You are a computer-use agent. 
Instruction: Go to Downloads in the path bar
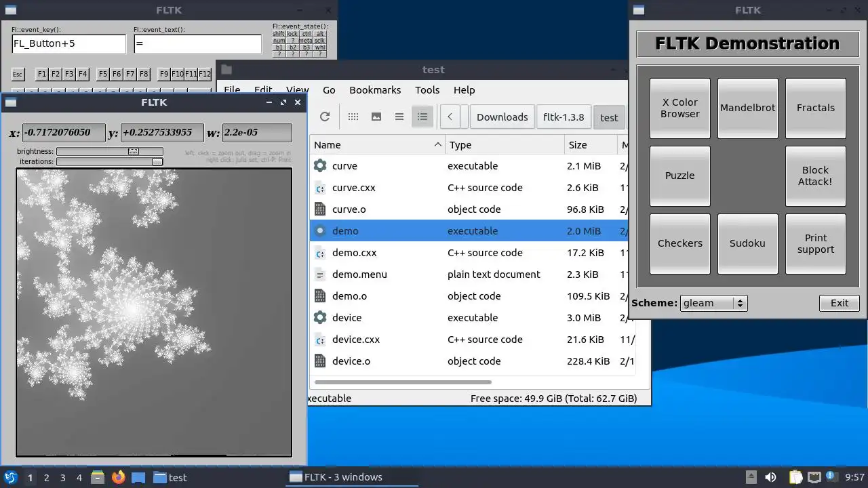[x=502, y=117]
